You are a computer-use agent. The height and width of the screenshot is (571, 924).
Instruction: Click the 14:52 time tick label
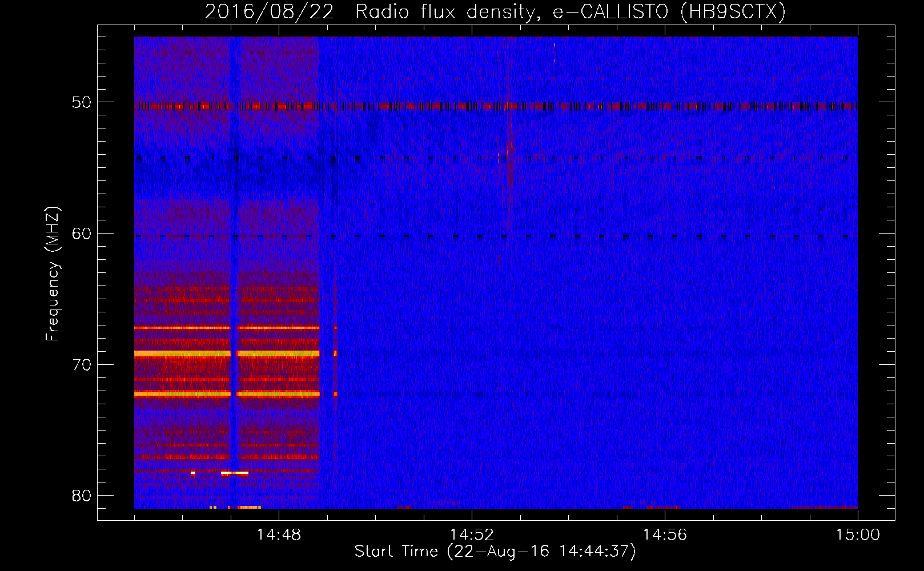pyautogui.click(x=472, y=535)
